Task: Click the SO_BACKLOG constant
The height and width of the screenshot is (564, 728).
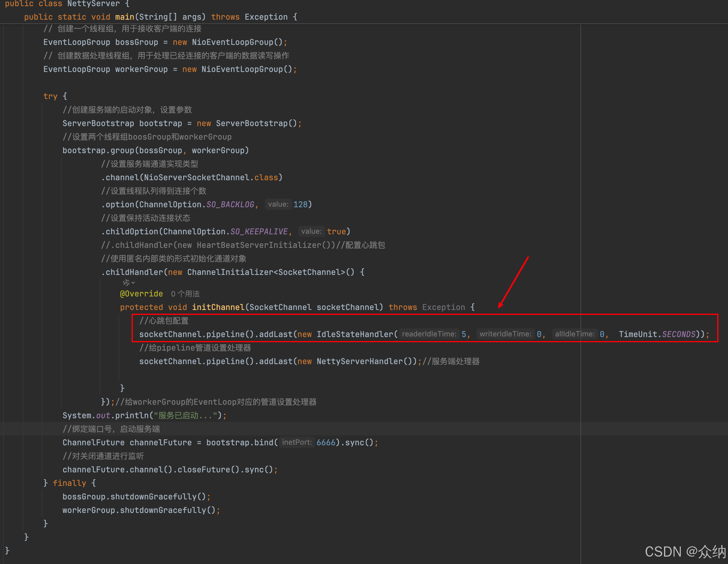Action: click(x=230, y=205)
